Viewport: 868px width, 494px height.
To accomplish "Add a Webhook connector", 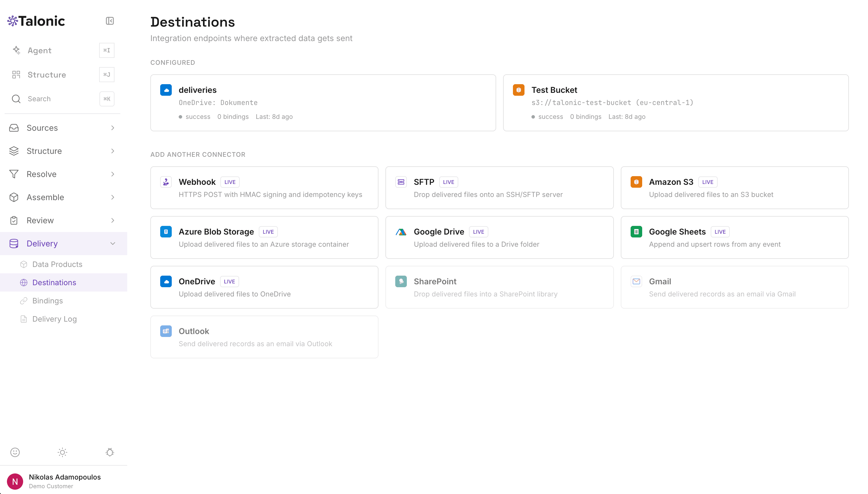I will [x=264, y=188].
